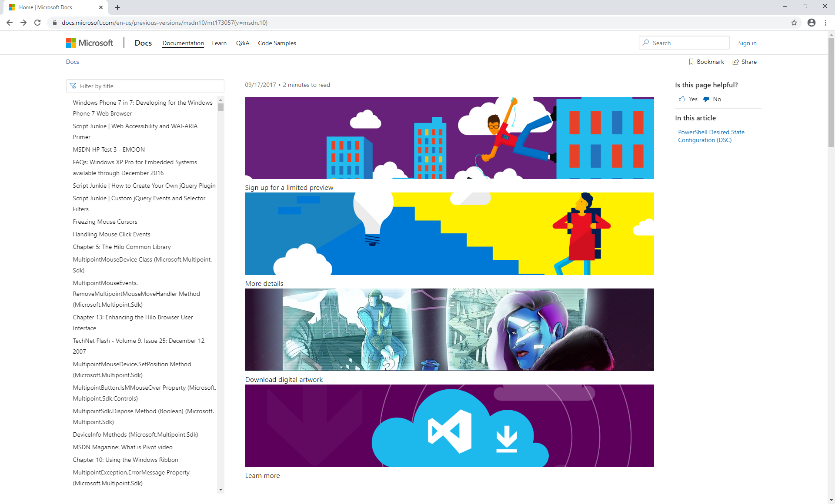Select Sign in
The image size is (835, 504).
[x=747, y=43]
